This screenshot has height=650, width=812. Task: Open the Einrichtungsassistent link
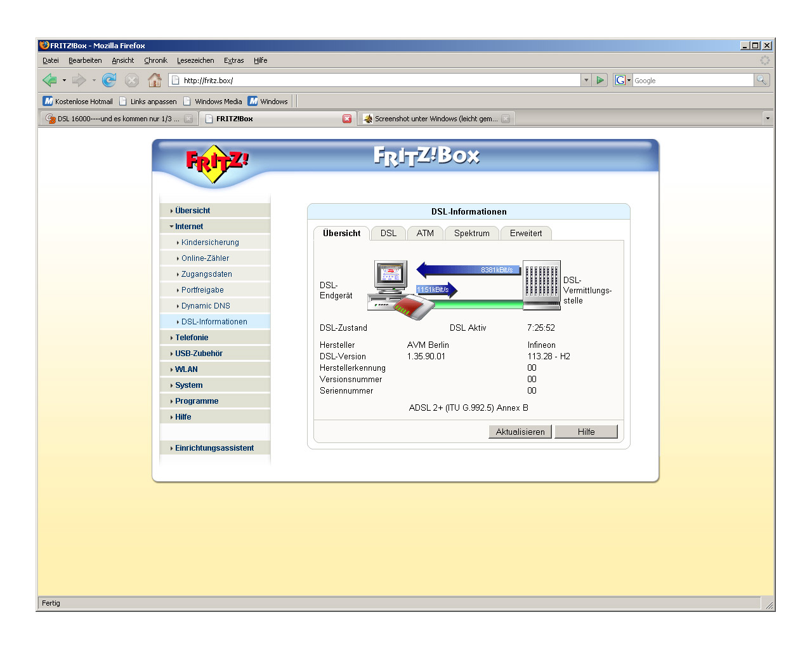(x=215, y=448)
